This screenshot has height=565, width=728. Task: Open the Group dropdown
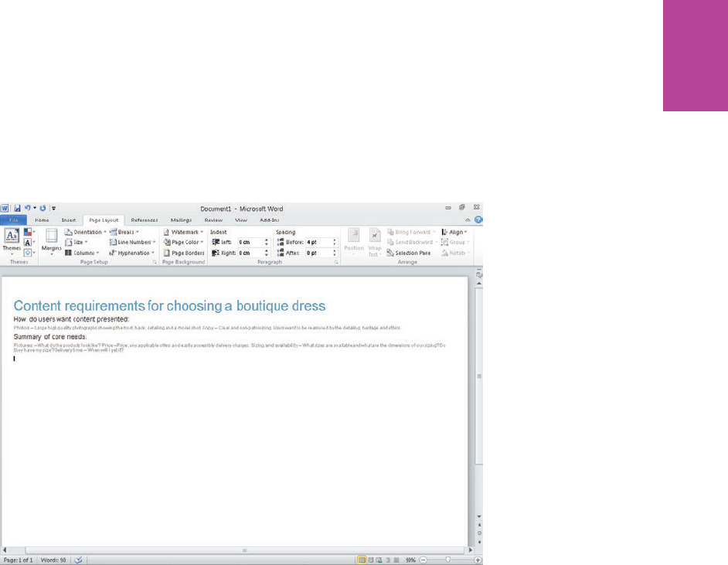[x=455, y=243]
